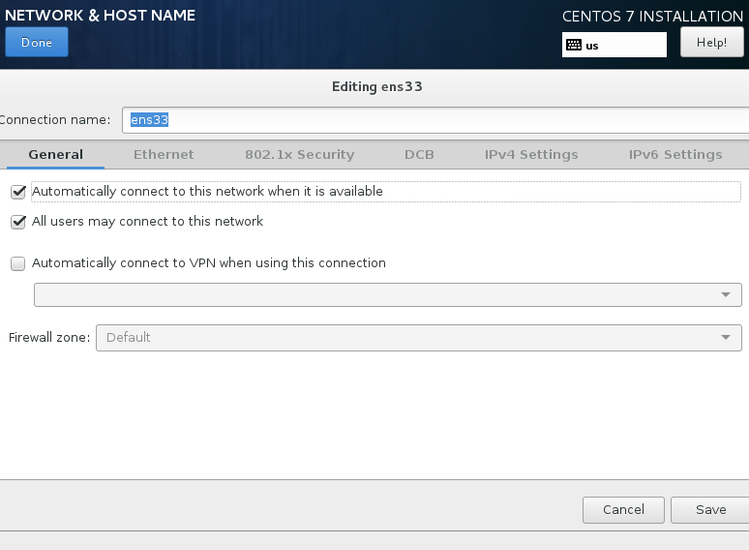Open the IPv4 Settings tab
The height and width of the screenshot is (550, 749).
click(531, 155)
